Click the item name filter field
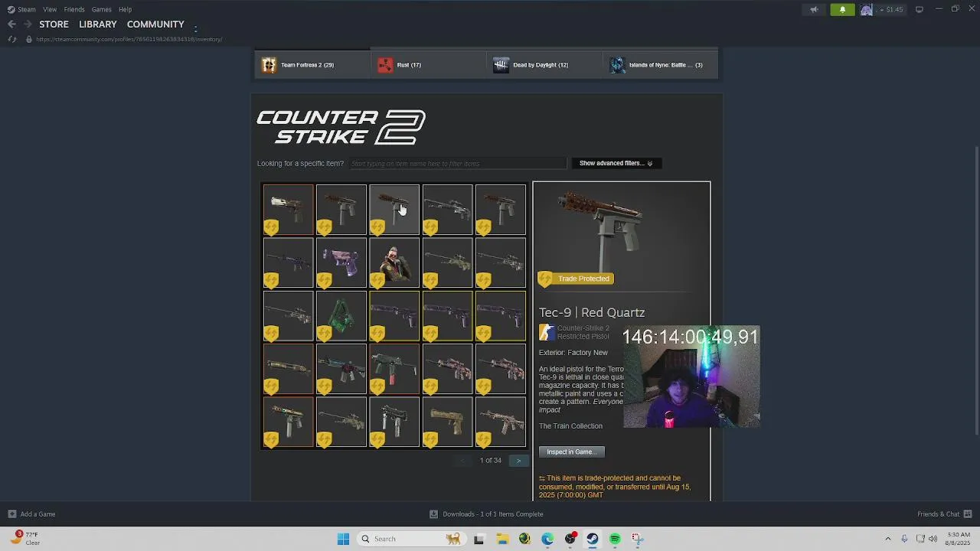The height and width of the screenshot is (551, 980). point(457,164)
